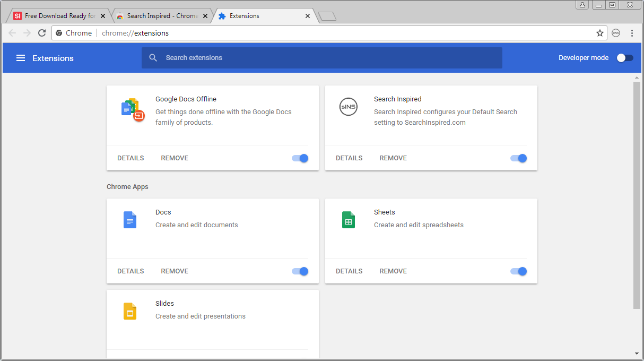Image resolution: width=644 pixels, height=361 pixels.
Task: Close the Extensions tab
Action: pos(308,16)
